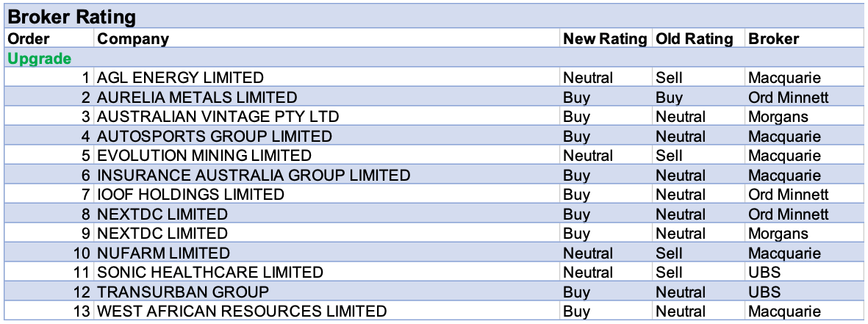Click the NUFARM LIMITED company cell
This screenshot has width=868, height=324.
point(163,253)
